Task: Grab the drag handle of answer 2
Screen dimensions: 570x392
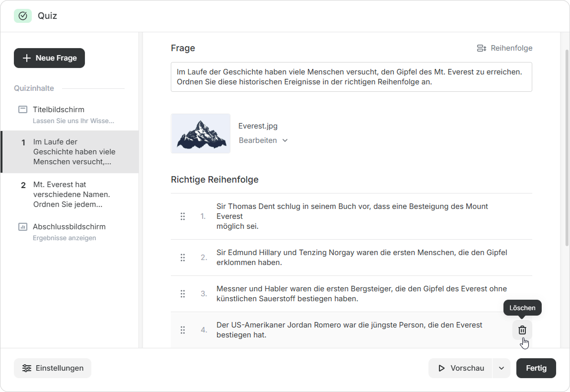Action: (183, 258)
